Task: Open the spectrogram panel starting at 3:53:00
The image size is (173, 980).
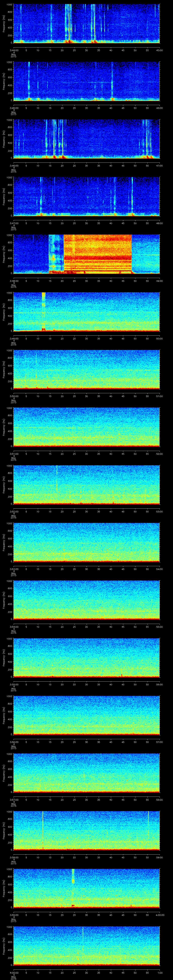Action: 87,542
